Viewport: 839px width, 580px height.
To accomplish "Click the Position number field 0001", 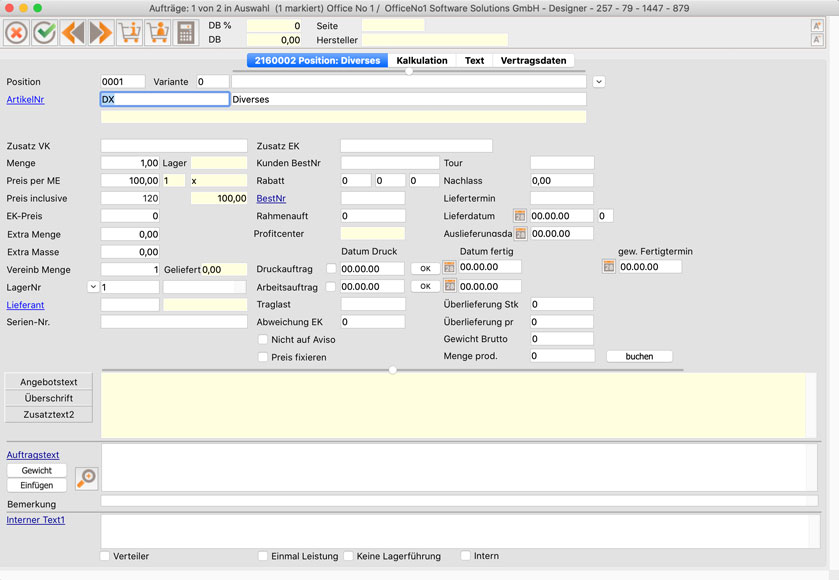I will (x=123, y=82).
